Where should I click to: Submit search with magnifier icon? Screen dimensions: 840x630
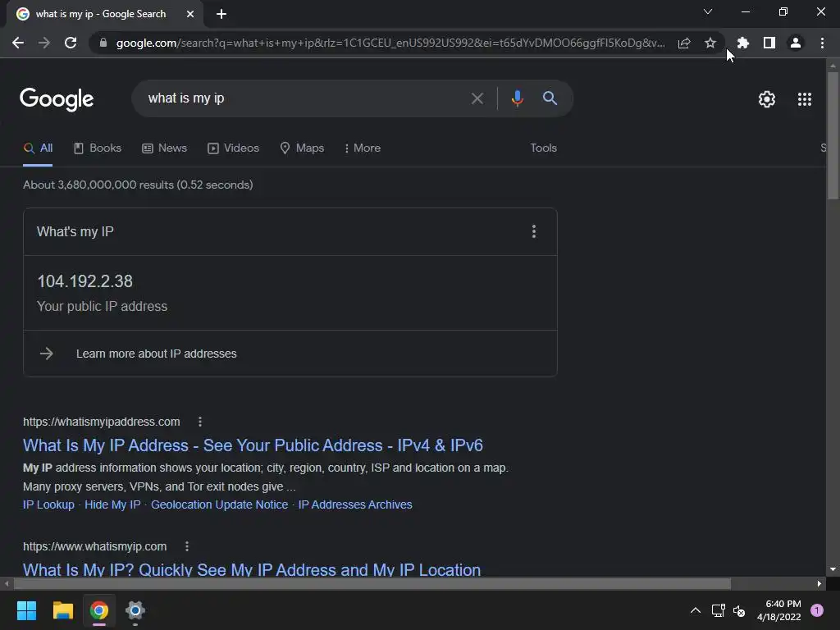pos(550,98)
